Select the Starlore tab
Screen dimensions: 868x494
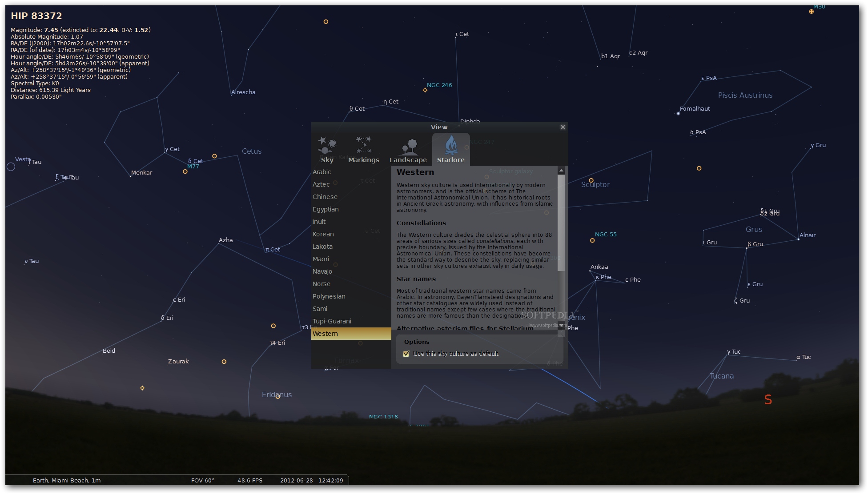[450, 150]
